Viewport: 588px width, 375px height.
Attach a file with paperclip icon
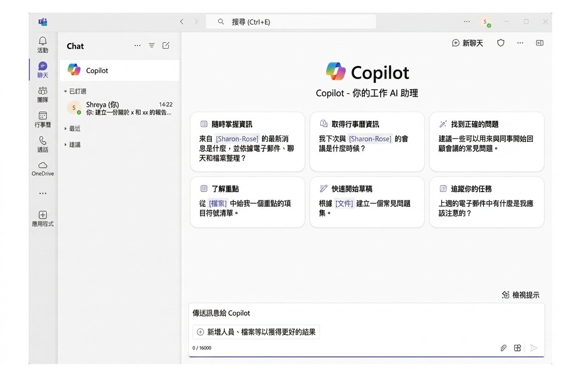tap(503, 348)
